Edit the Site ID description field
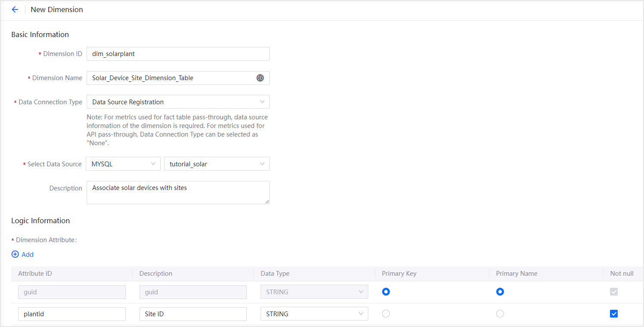Image resolution: width=644 pixels, height=327 pixels. pos(193,314)
